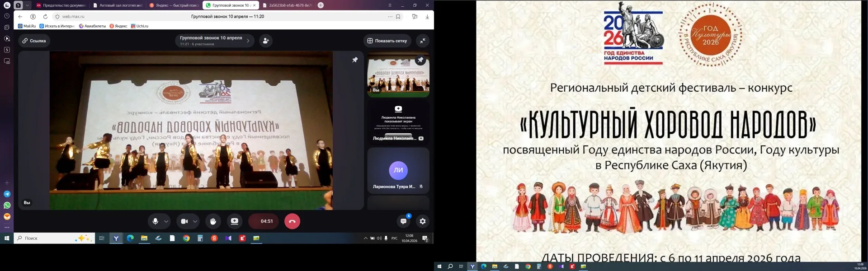
Task: Unpin the main video with pin icon
Action: (x=355, y=60)
